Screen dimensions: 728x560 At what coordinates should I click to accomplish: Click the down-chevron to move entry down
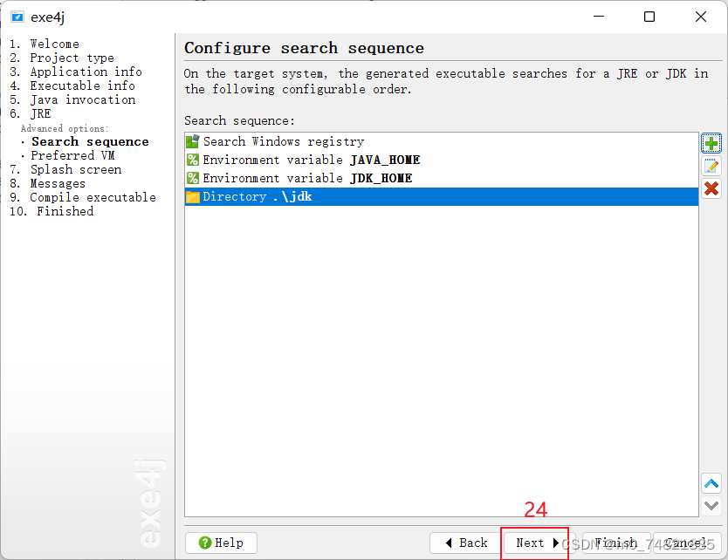tap(711, 505)
